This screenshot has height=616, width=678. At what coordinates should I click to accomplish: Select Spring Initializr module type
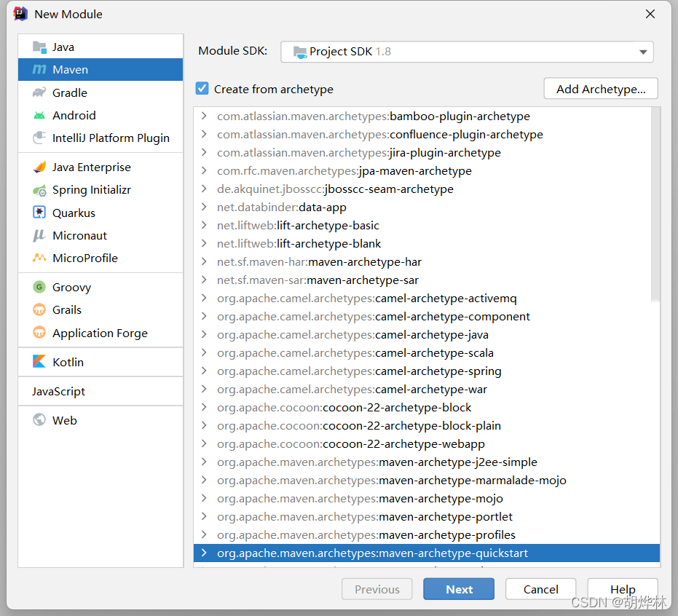click(x=100, y=190)
